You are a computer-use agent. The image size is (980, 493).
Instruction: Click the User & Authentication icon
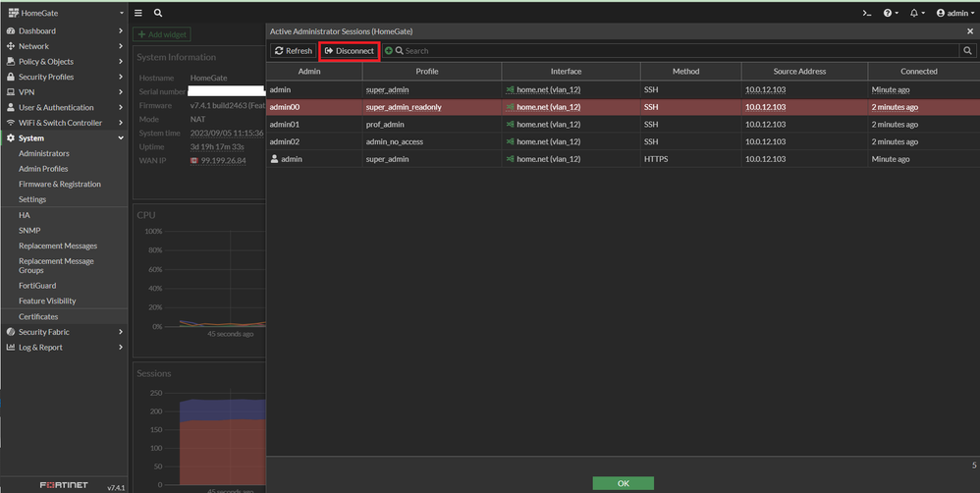(x=11, y=107)
